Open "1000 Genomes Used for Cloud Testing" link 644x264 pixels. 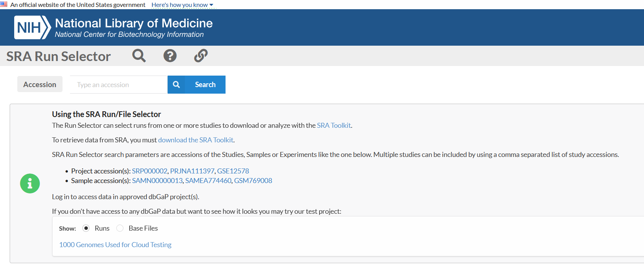pyautogui.click(x=115, y=245)
